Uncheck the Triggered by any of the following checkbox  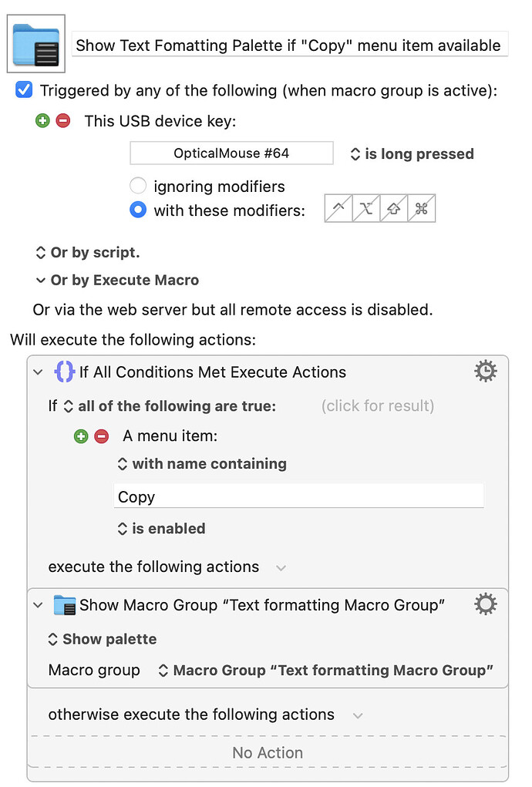pyautogui.click(x=24, y=90)
